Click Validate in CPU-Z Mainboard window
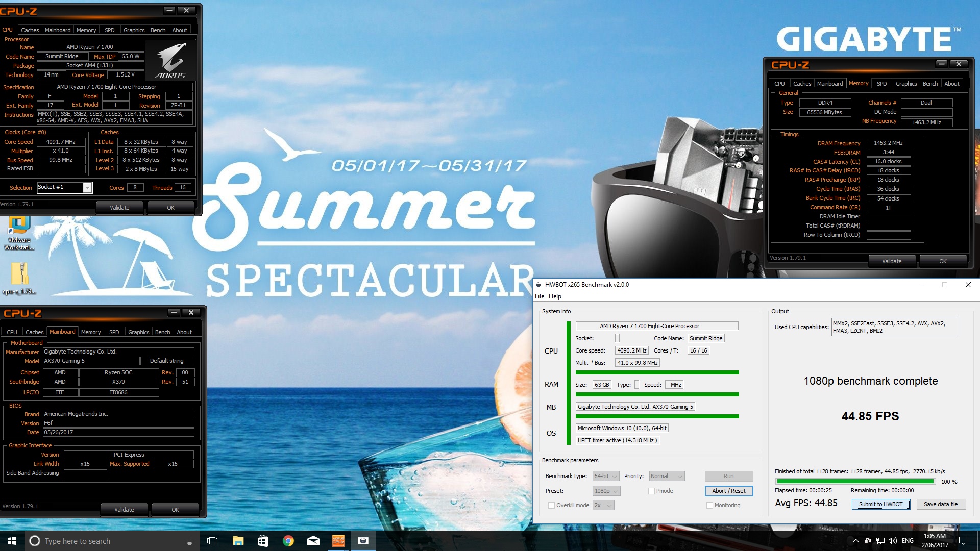 124,510
